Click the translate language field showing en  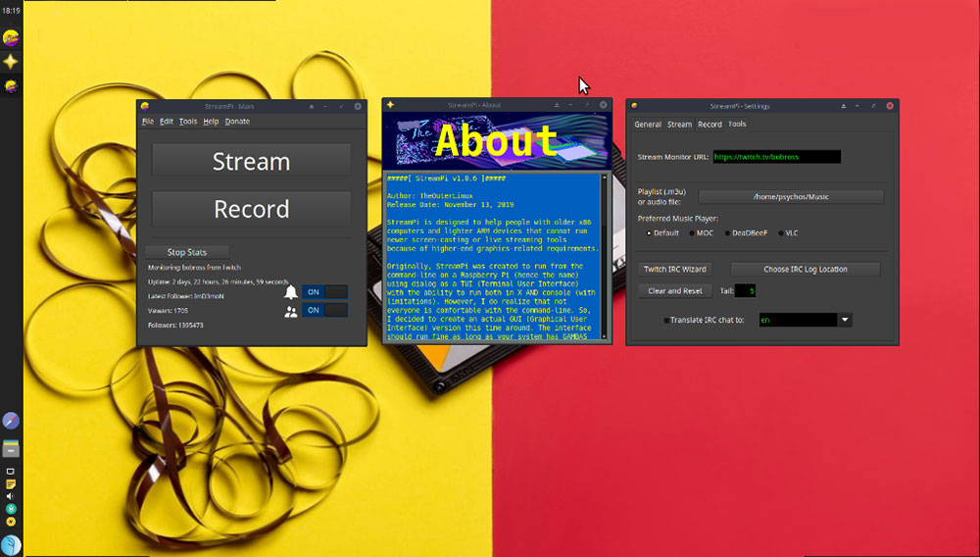coord(798,320)
